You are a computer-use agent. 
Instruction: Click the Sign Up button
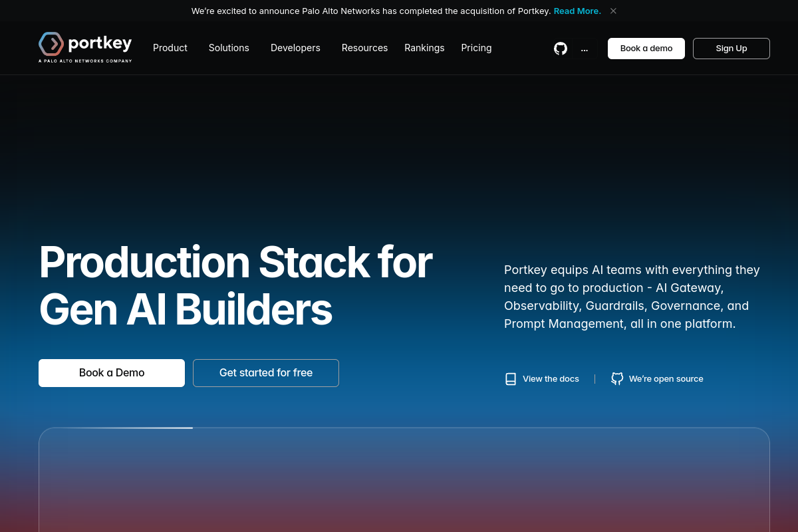[x=731, y=49]
